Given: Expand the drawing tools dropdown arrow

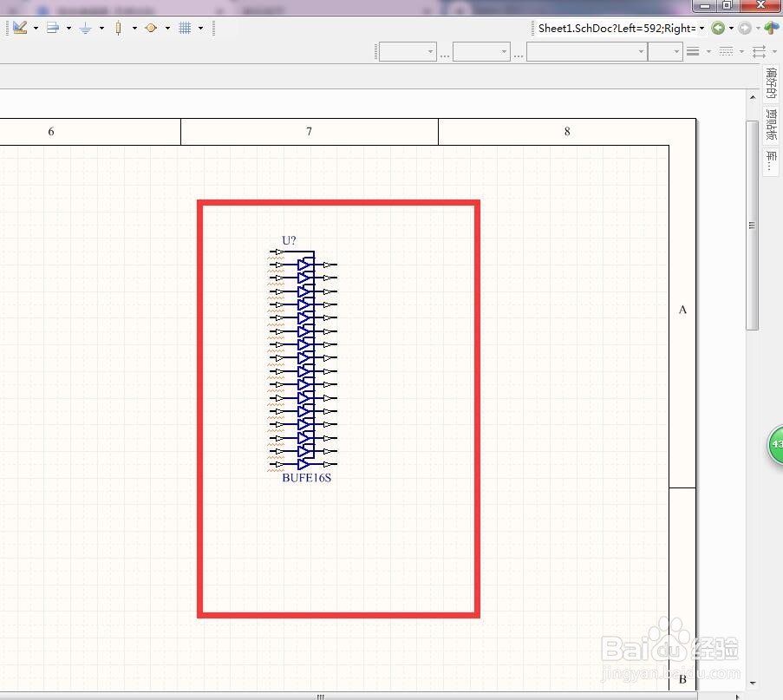Looking at the screenshot, I should click(x=36, y=28).
